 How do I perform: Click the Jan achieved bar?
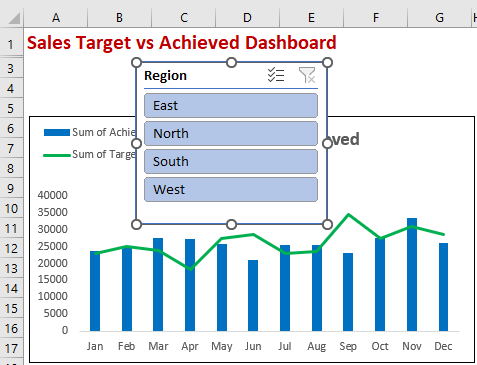(95, 291)
